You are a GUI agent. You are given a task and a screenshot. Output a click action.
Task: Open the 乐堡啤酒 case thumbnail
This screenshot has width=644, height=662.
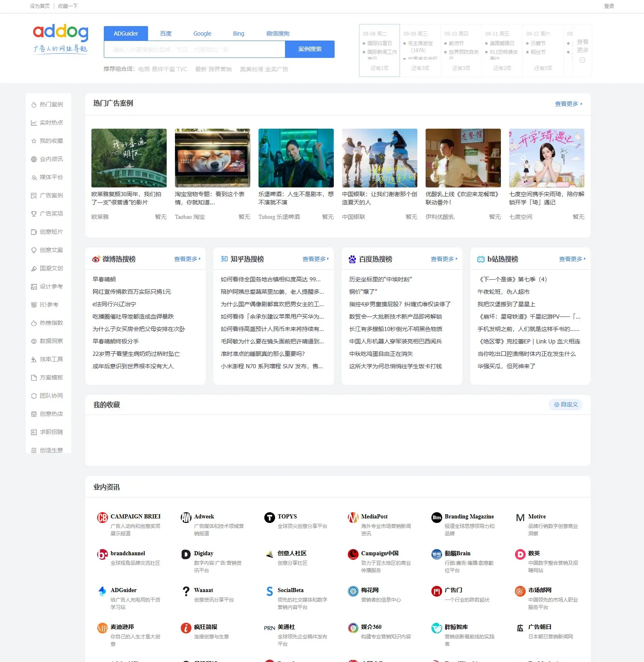[x=296, y=158]
